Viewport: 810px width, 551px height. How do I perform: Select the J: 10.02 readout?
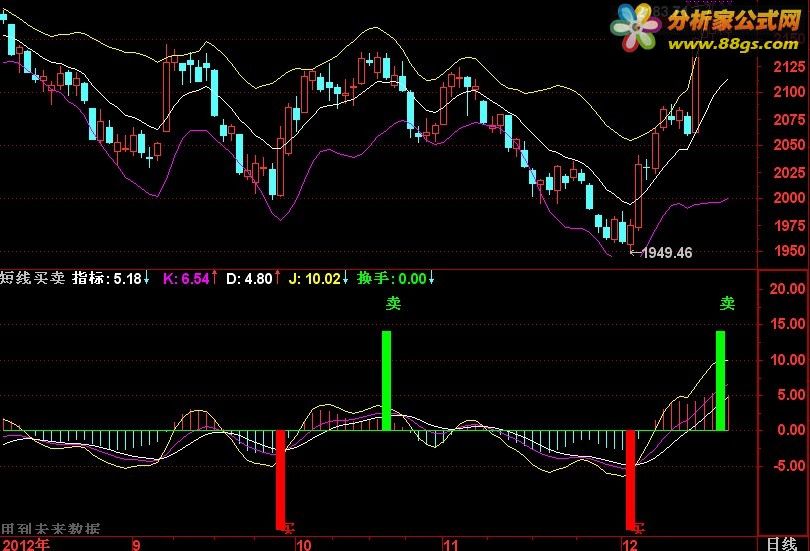[x=318, y=279]
